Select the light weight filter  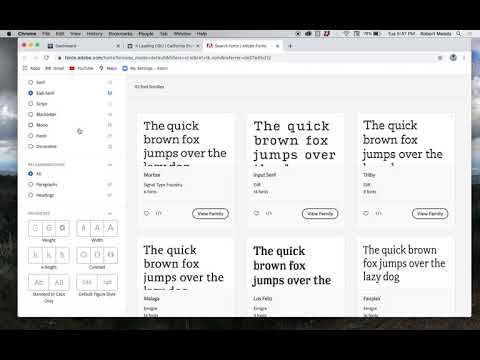tap(35, 228)
